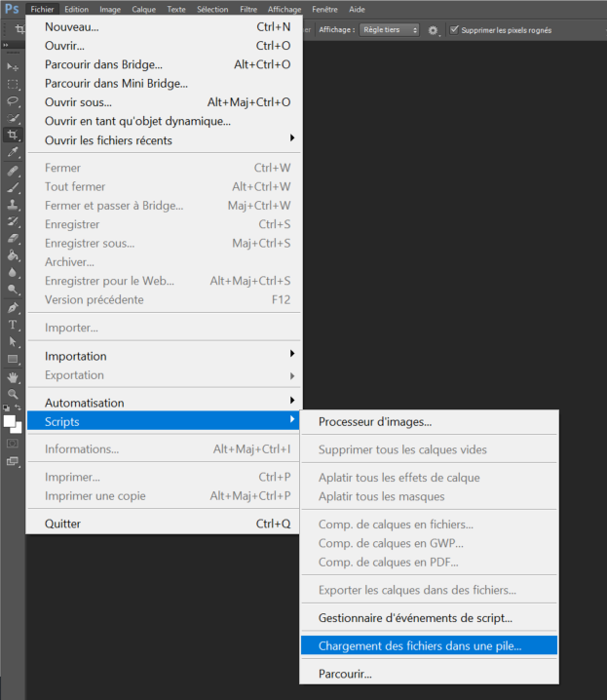Select the Crop tool in toolbox
This screenshot has width=607, height=700.
click(13, 135)
